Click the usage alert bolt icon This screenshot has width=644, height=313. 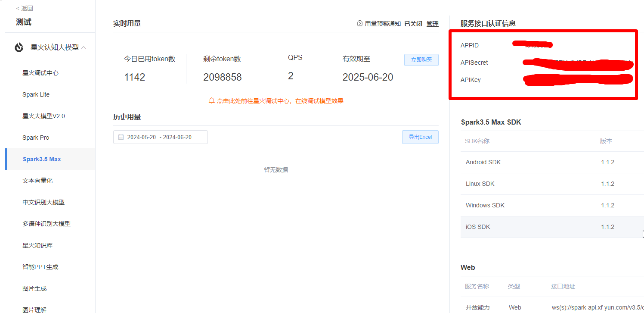(x=360, y=23)
